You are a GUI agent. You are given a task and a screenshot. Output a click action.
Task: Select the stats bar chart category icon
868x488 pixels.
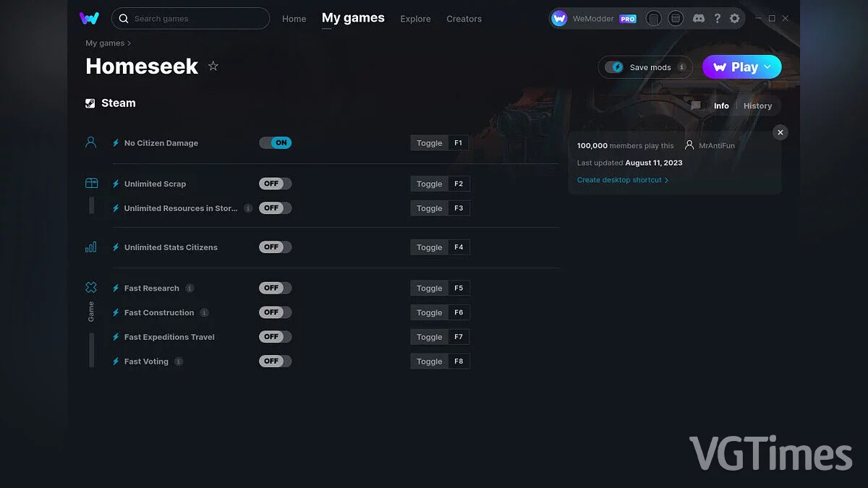click(x=90, y=247)
